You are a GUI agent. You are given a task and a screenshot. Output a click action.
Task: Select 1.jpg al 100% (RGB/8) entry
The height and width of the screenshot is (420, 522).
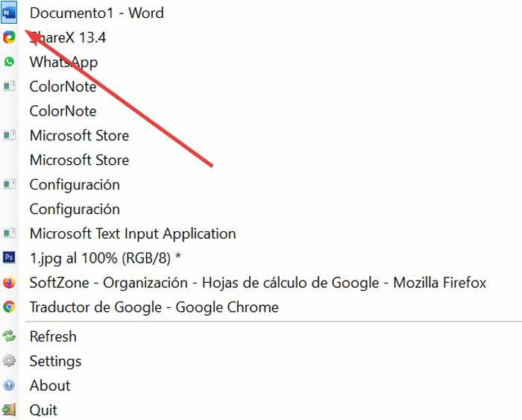pyautogui.click(x=105, y=258)
